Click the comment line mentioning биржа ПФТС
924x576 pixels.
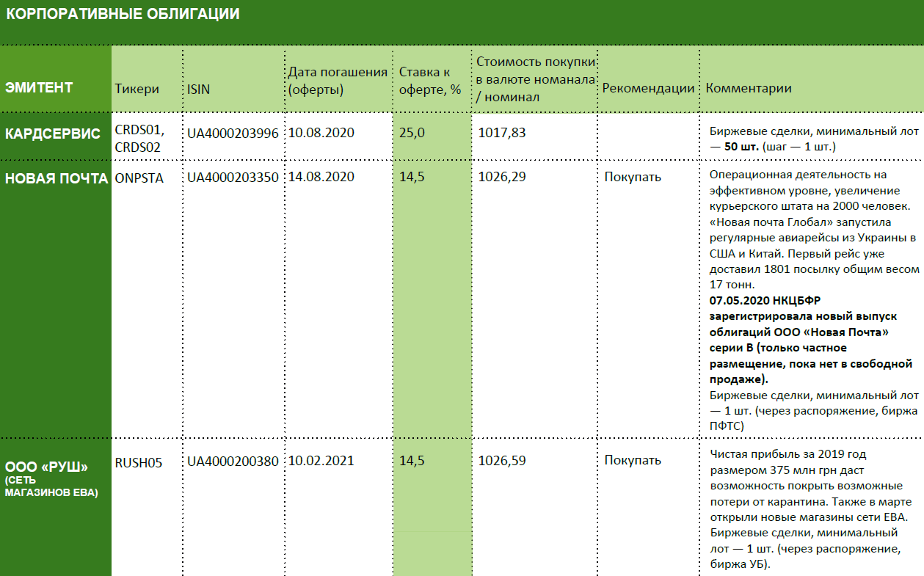(814, 410)
